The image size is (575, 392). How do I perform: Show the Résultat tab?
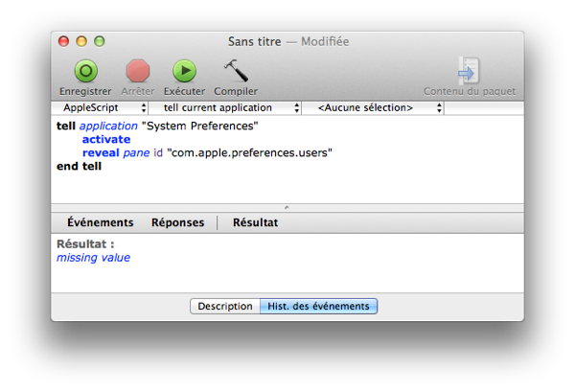255,222
